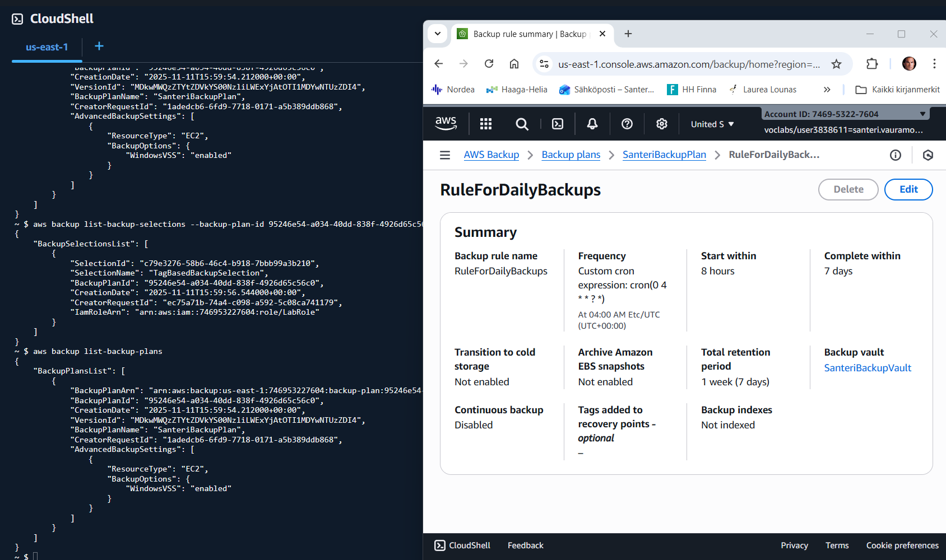Toggle the info panel icon
The image size is (946, 560).
point(896,155)
